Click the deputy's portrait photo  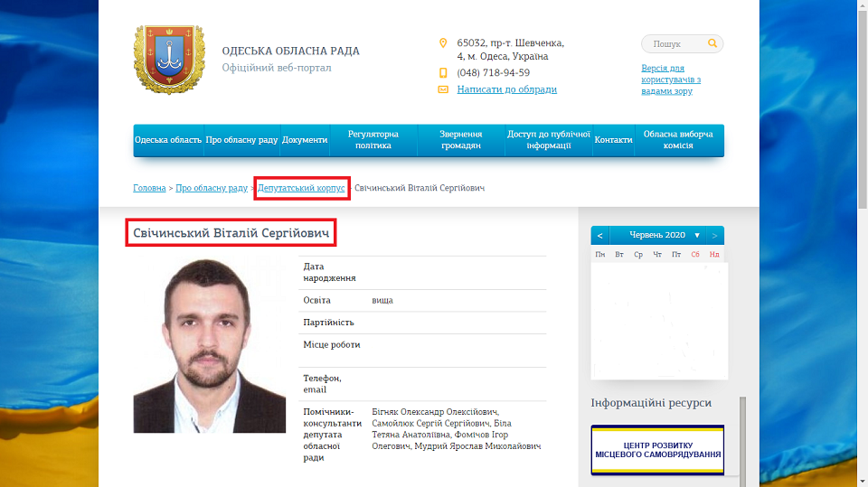click(x=210, y=345)
